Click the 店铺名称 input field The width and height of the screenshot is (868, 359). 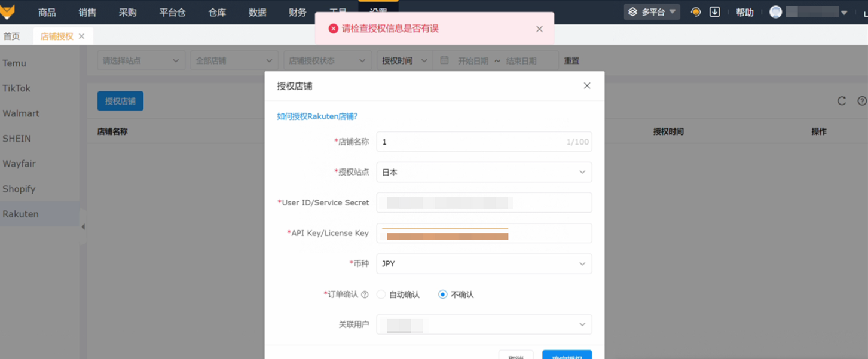(484, 142)
